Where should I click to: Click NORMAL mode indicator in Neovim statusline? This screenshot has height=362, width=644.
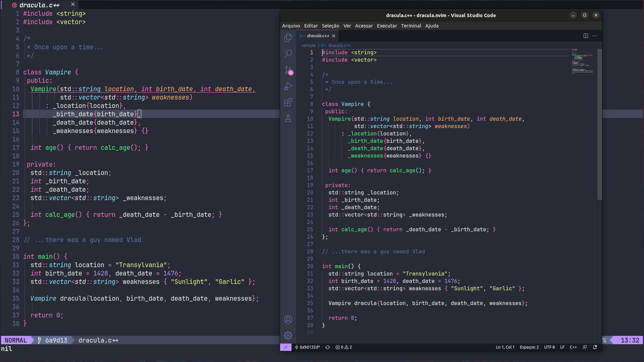[16, 340]
